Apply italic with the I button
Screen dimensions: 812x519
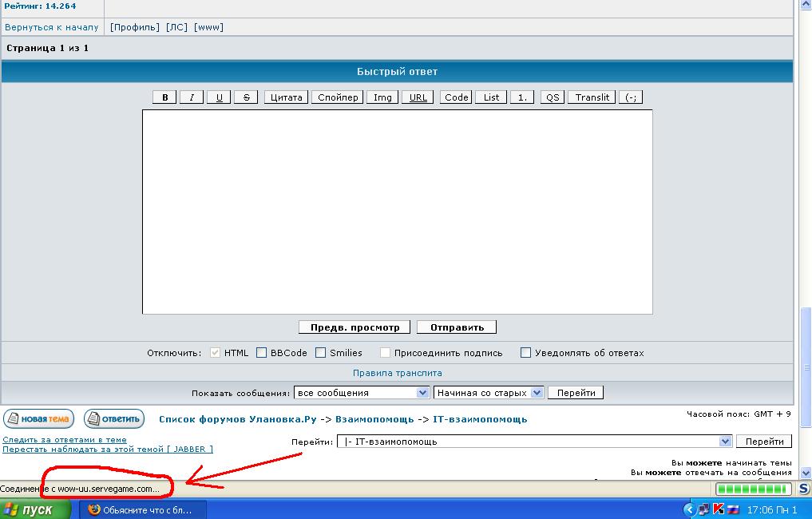point(192,97)
